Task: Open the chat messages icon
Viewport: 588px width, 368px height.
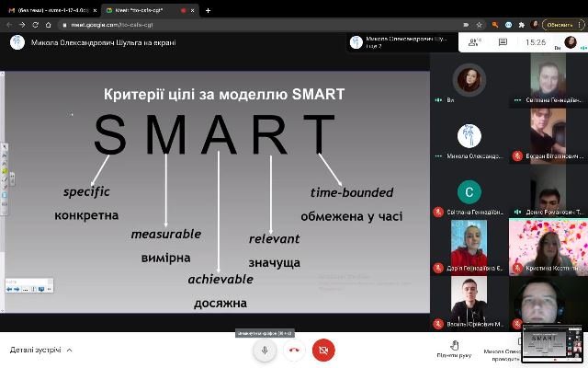Action: [x=503, y=42]
